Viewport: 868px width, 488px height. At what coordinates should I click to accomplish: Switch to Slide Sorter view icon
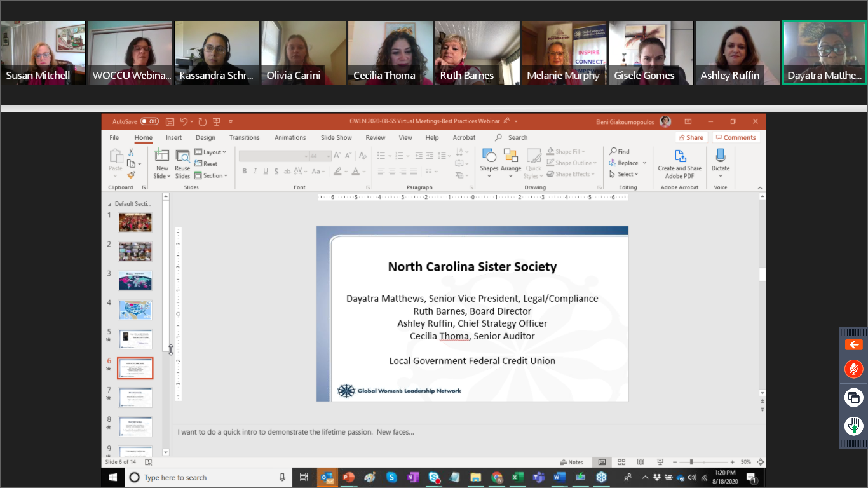tap(621, 462)
